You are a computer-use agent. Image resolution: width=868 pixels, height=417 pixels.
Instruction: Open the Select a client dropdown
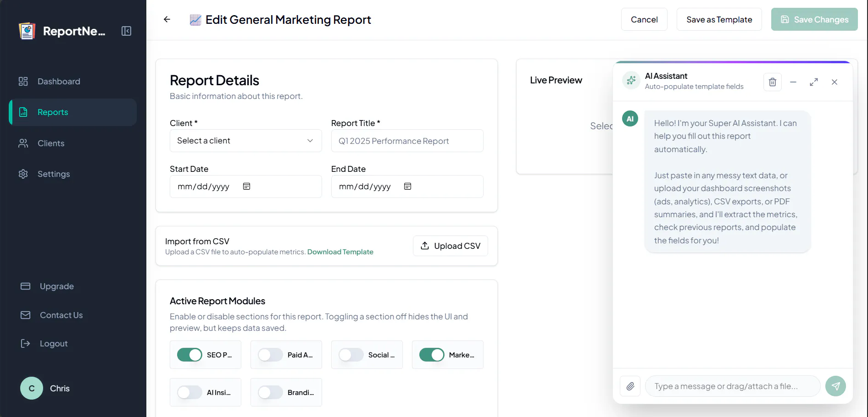click(246, 141)
